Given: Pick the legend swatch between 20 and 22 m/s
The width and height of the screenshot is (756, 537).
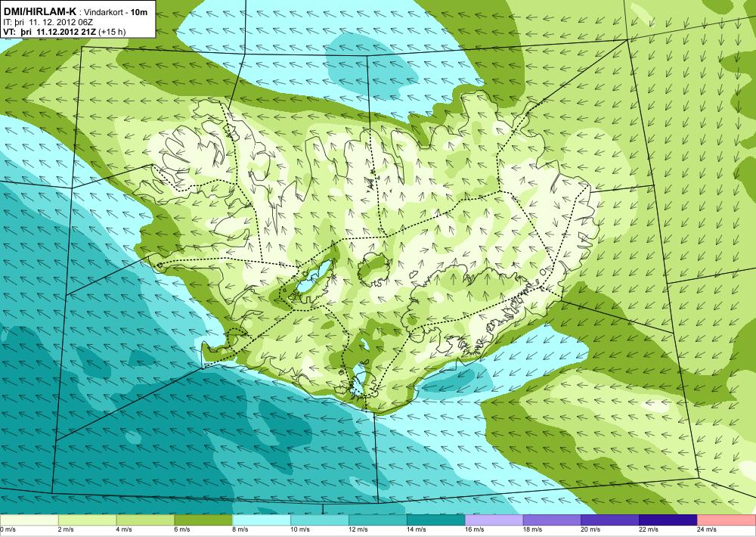Looking at the screenshot, I should 610,520.
